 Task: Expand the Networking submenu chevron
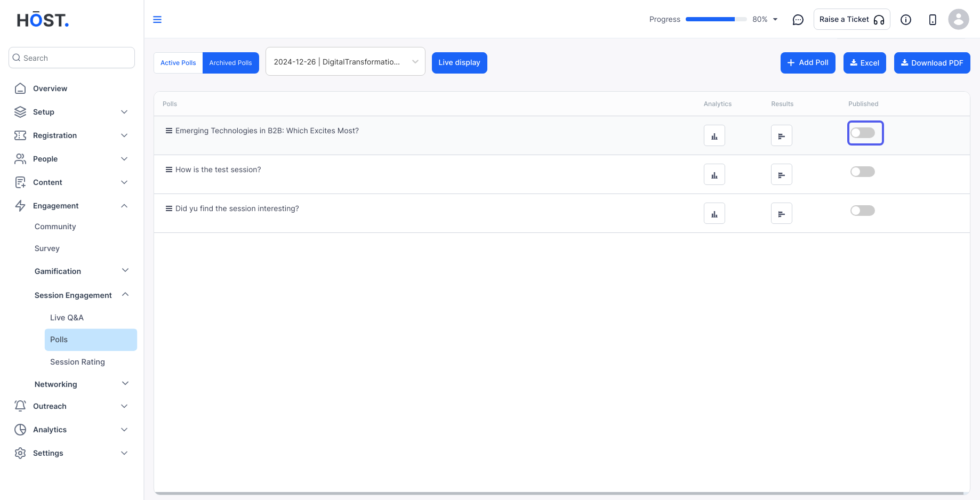(x=125, y=383)
